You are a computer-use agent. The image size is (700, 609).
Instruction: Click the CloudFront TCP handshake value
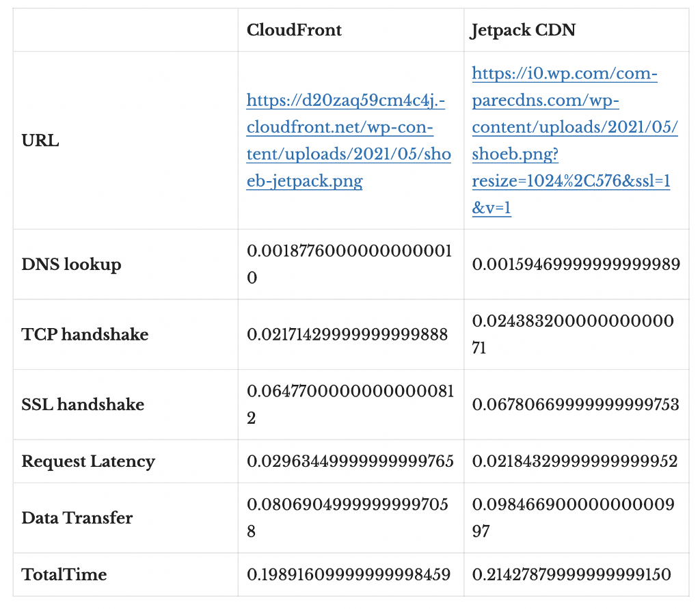click(x=347, y=334)
